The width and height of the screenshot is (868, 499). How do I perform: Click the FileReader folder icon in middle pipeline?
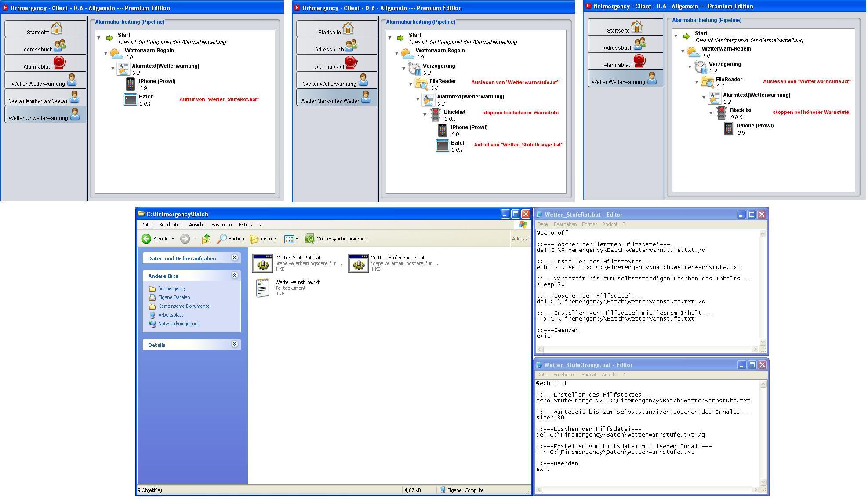[x=421, y=84]
